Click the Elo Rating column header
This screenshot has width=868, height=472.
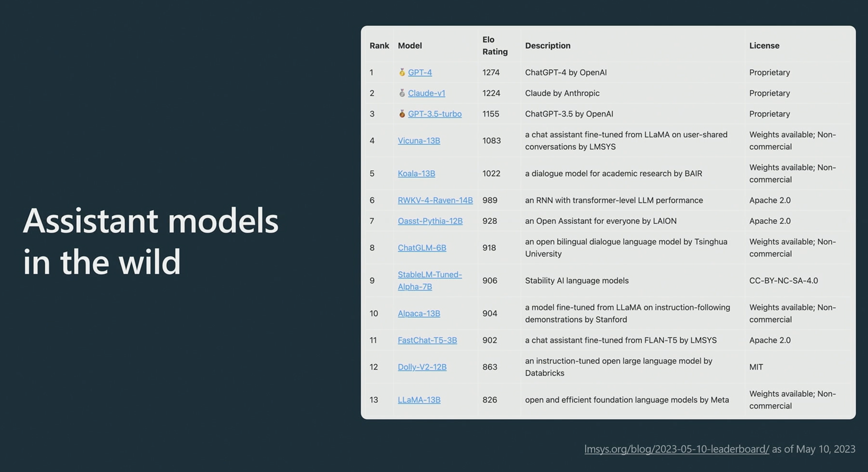click(x=495, y=46)
